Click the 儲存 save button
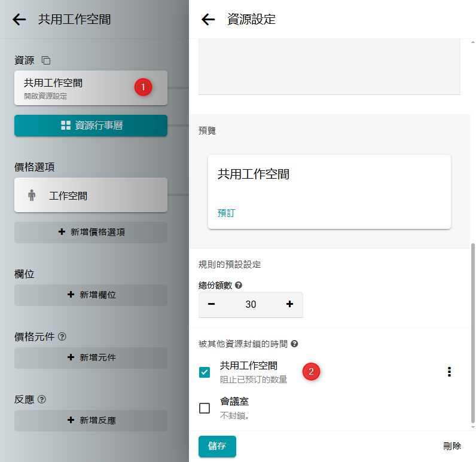Screen dimensions: 476x462 point(217,446)
